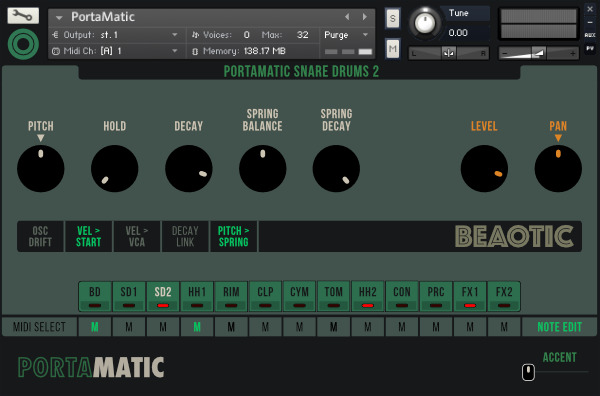This screenshot has width=600, height=396.
Task: Click the green circular Beaotic logo icon
Action: 23,44
